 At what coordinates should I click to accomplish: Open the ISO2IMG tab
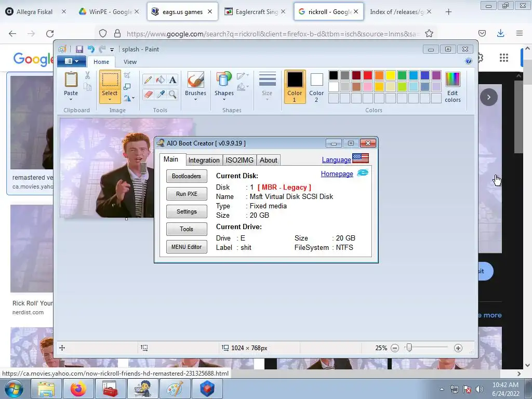pyautogui.click(x=240, y=160)
